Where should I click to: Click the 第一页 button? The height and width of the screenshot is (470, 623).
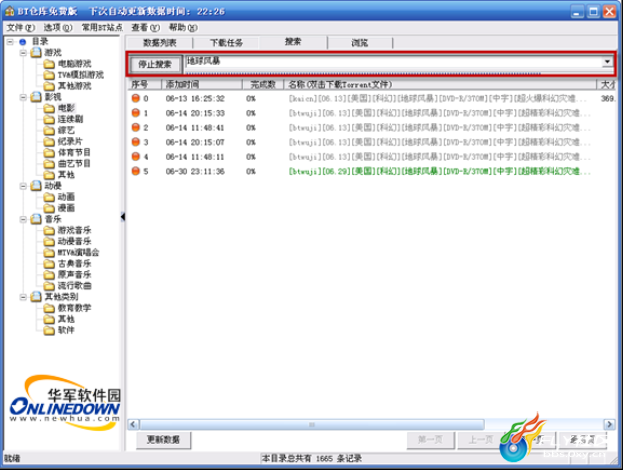[x=430, y=440]
